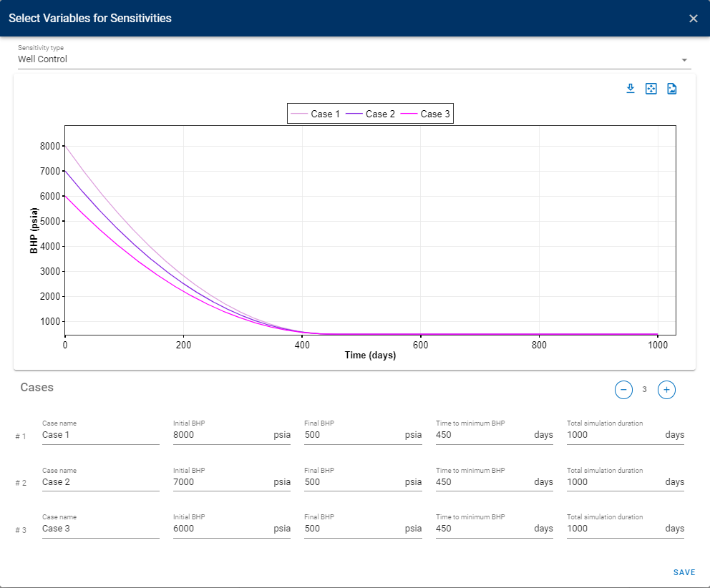Click the 'Time (days)' axis title
Viewport: 710px width, 588px height.
pyautogui.click(x=371, y=356)
